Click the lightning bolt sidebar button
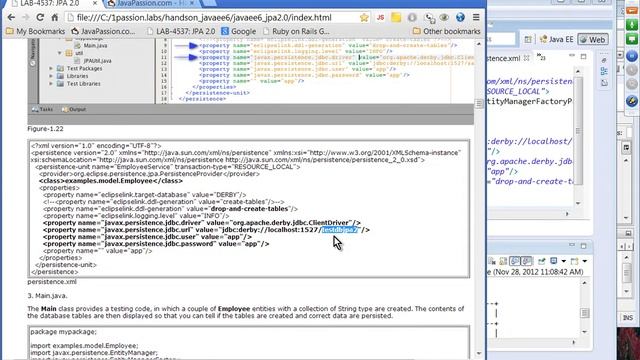The height and width of the screenshot is (360, 640). coord(631,100)
